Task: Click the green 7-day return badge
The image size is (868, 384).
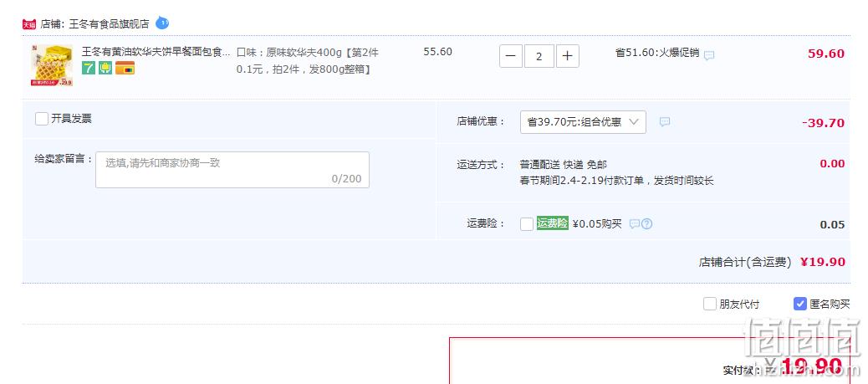Action: point(89,68)
